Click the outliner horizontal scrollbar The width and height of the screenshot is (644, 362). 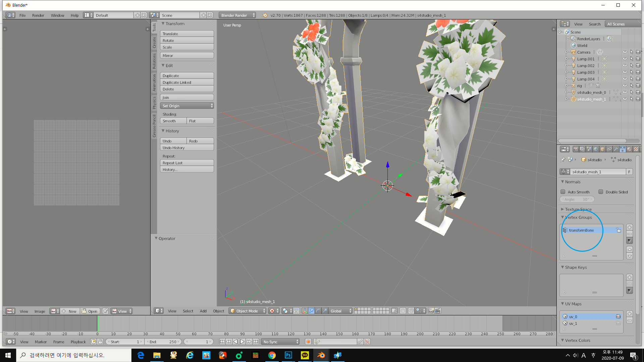pyautogui.click(x=592, y=141)
